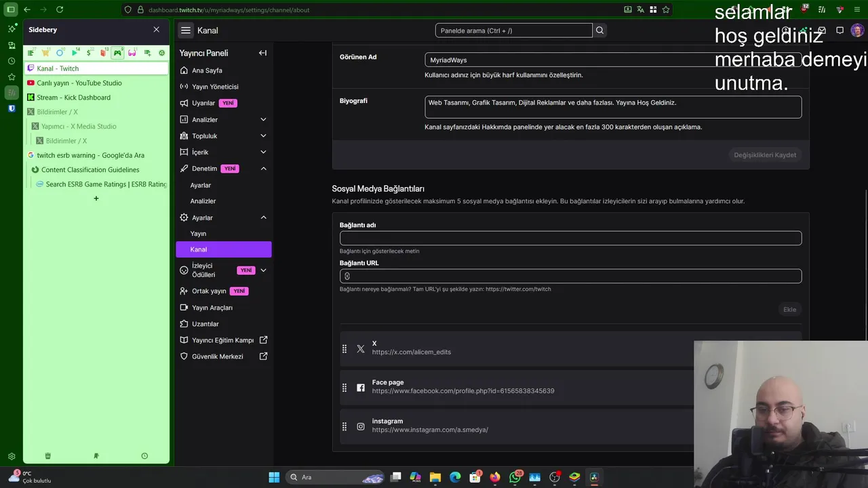The image size is (868, 488).
Task: Grab the drag handle of the instagram link
Action: click(344, 426)
